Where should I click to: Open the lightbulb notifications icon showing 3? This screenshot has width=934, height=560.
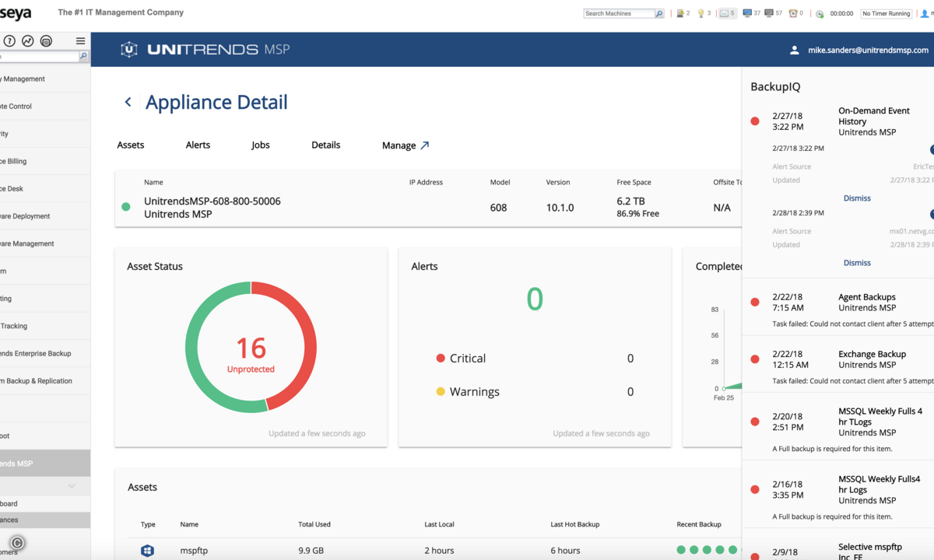click(700, 13)
